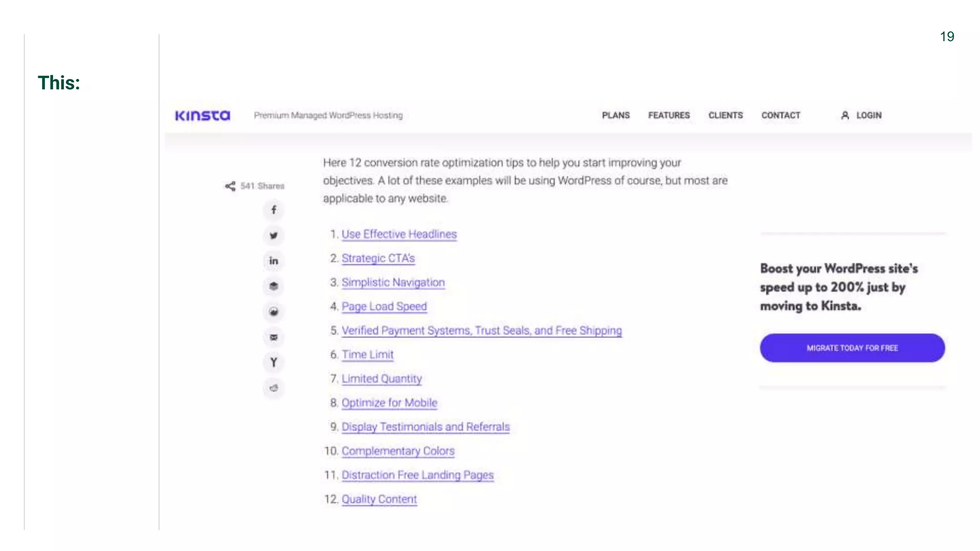Open the Features menu item

[x=668, y=115]
